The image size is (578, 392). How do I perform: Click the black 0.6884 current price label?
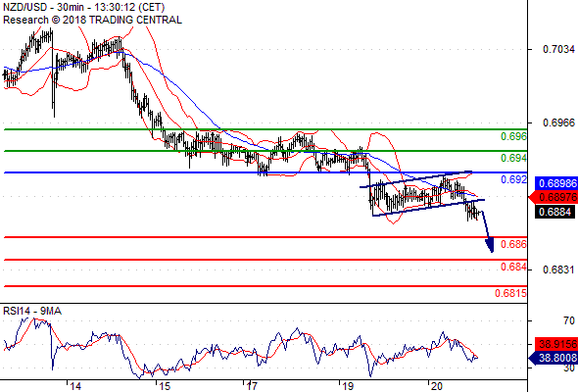[x=554, y=212]
